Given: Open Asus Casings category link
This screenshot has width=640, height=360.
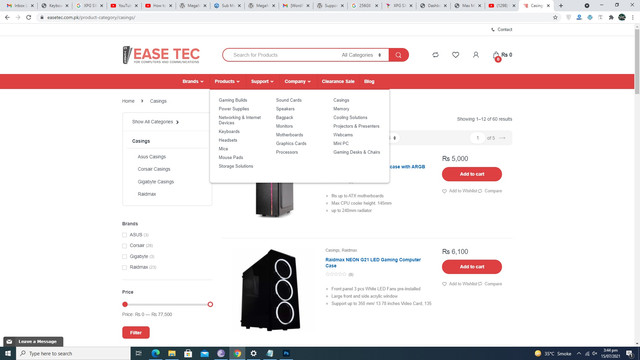Looking at the screenshot, I should (151, 157).
